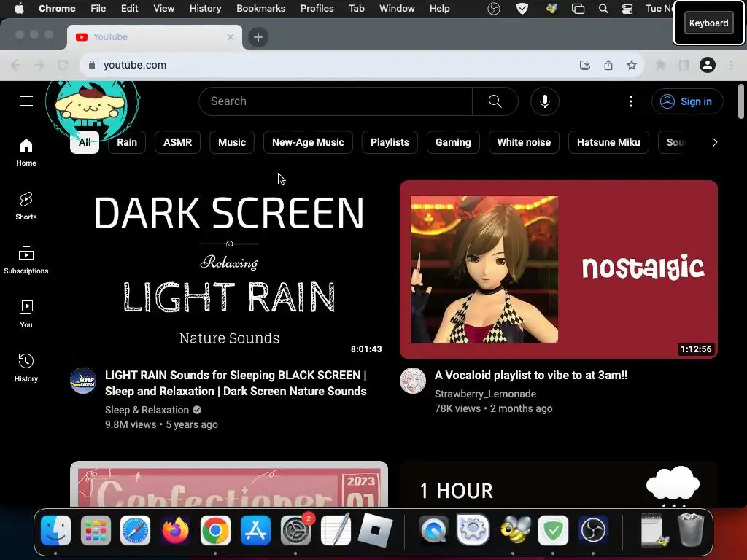Play the Dark Screen Light Rain thumbnail

point(228,269)
